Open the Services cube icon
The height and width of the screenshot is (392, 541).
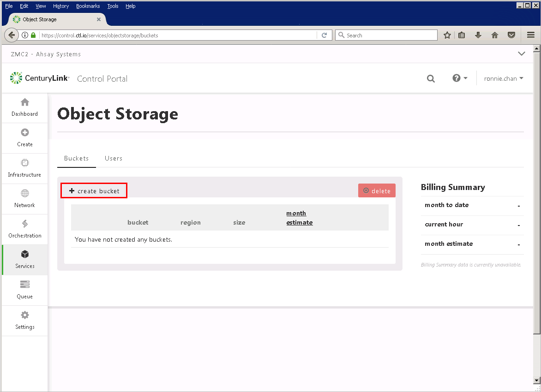click(25, 254)
